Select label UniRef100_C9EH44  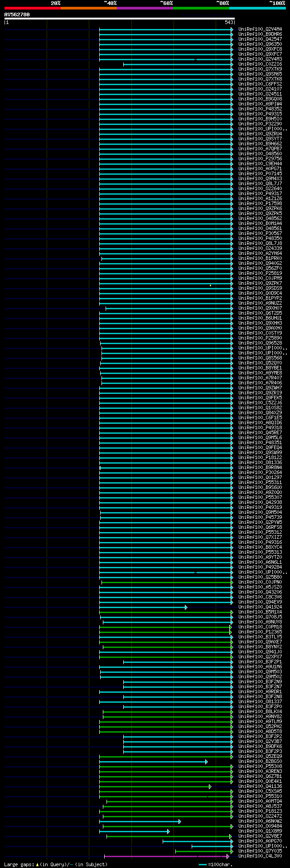click(x=260, y=163)
